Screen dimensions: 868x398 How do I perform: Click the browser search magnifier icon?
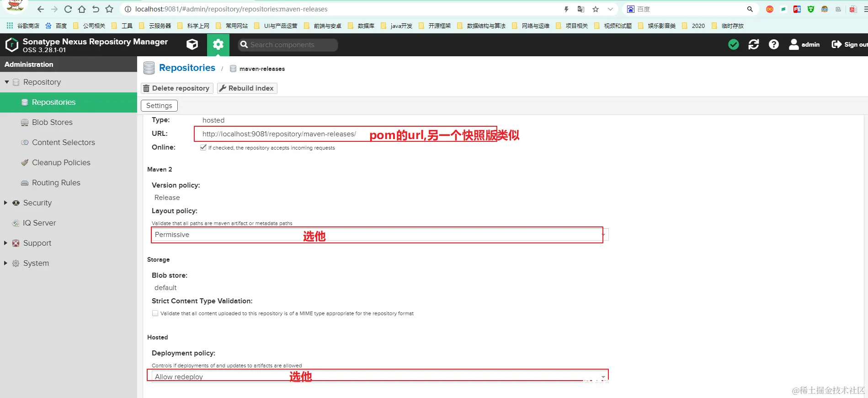[x=750, y=9]
